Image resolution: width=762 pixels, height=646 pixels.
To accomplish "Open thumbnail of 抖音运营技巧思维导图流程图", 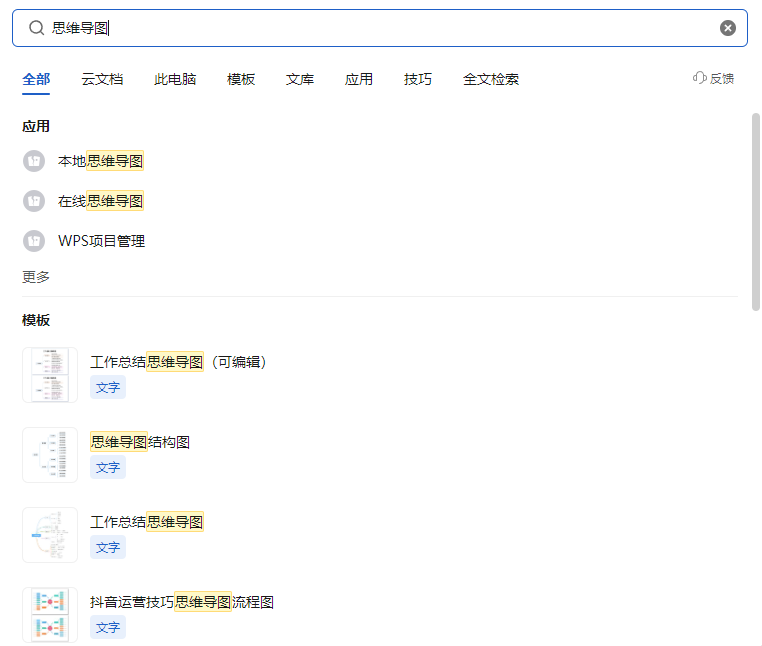I will tap(50, 615).
